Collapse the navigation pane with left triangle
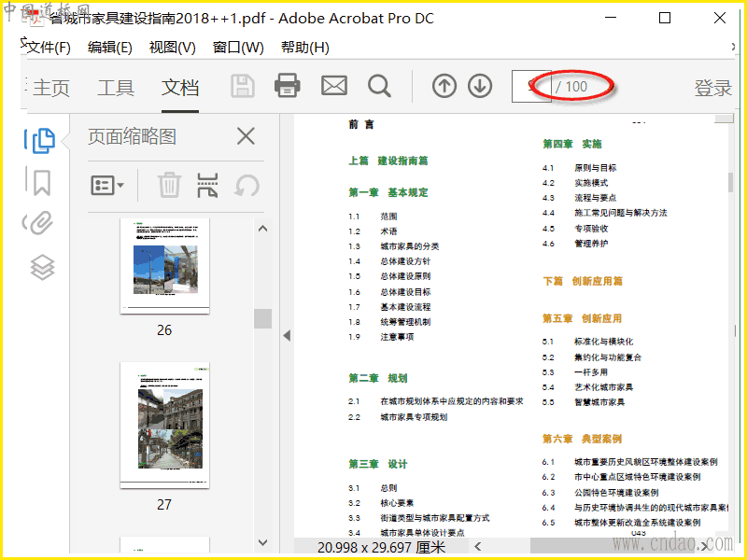Screen dimensions: 747x560 (287, 336)
